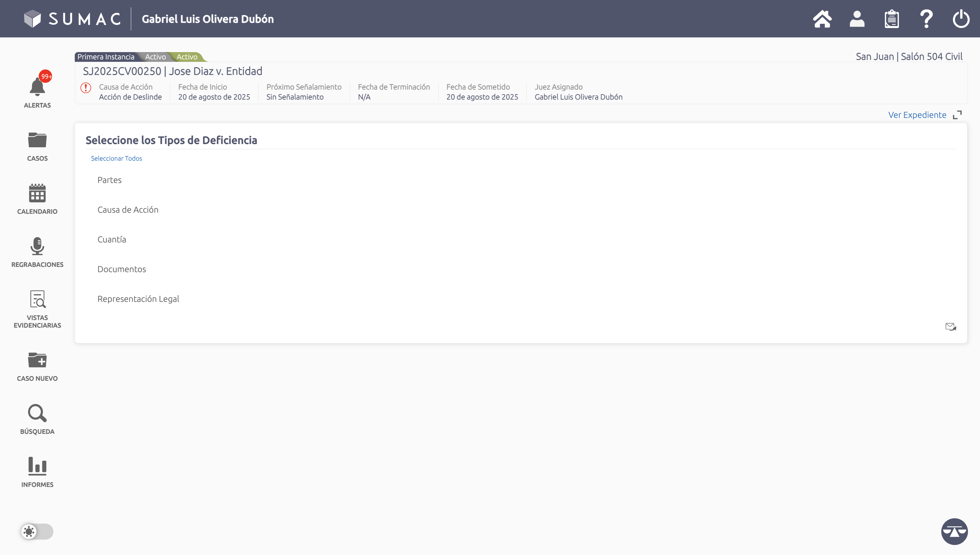Click the clipboard icon in header

coord(892,19)
